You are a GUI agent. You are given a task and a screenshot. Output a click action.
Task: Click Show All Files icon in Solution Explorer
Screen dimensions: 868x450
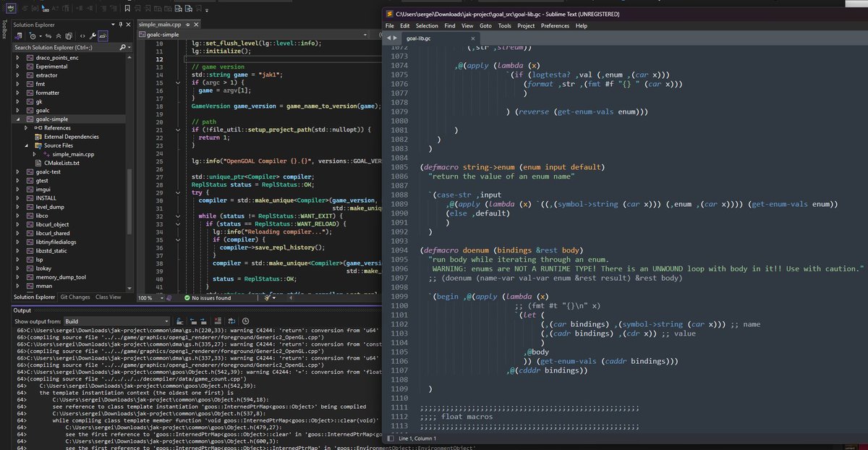69,37
